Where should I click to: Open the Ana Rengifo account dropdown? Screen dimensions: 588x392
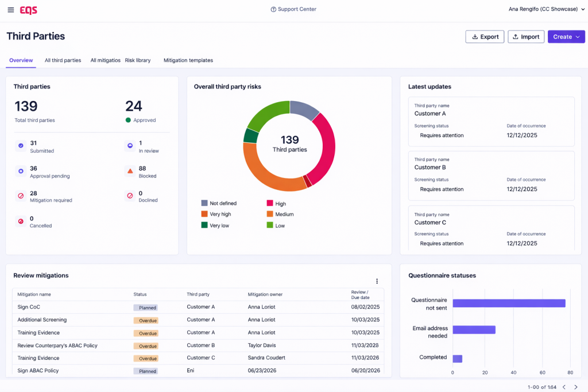(x=546, y=9)
